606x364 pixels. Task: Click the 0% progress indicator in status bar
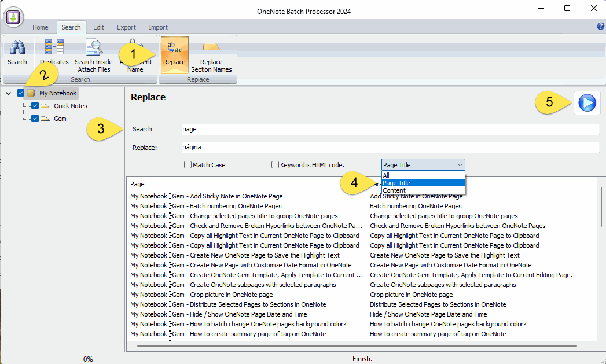tap(88, 359)
